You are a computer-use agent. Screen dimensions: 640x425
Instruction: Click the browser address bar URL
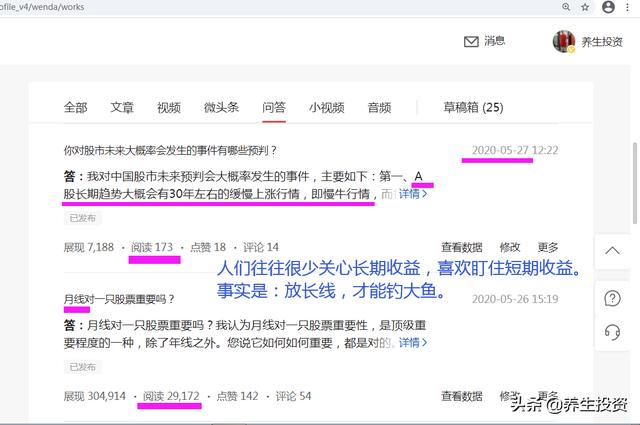pyautogui.click(x=42, y=7)
